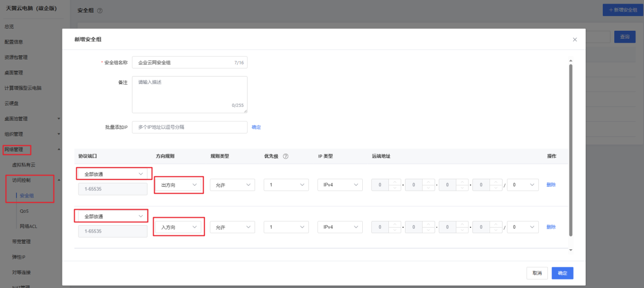The image size is (644, 288).
Task: Open the 出方向 direction dropdown
Action: point(178,185)
